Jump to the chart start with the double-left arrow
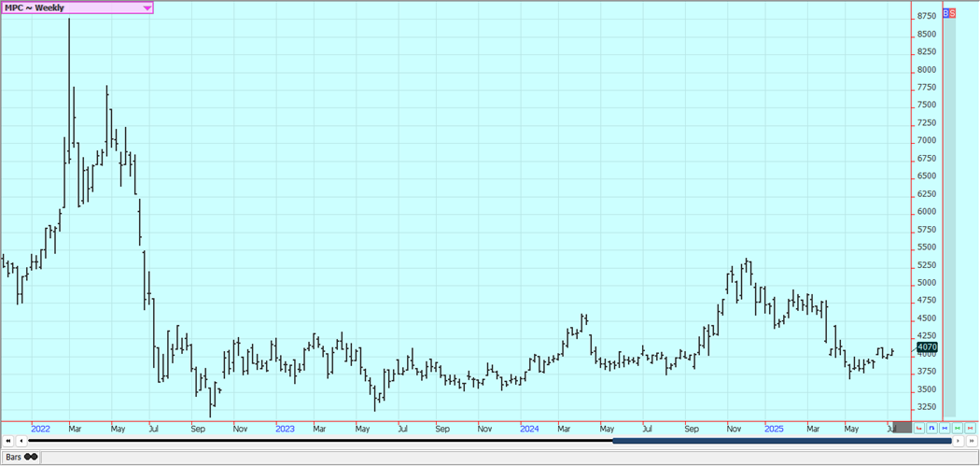The width and height of the screenshot is (980, 466). coord(8,441)
